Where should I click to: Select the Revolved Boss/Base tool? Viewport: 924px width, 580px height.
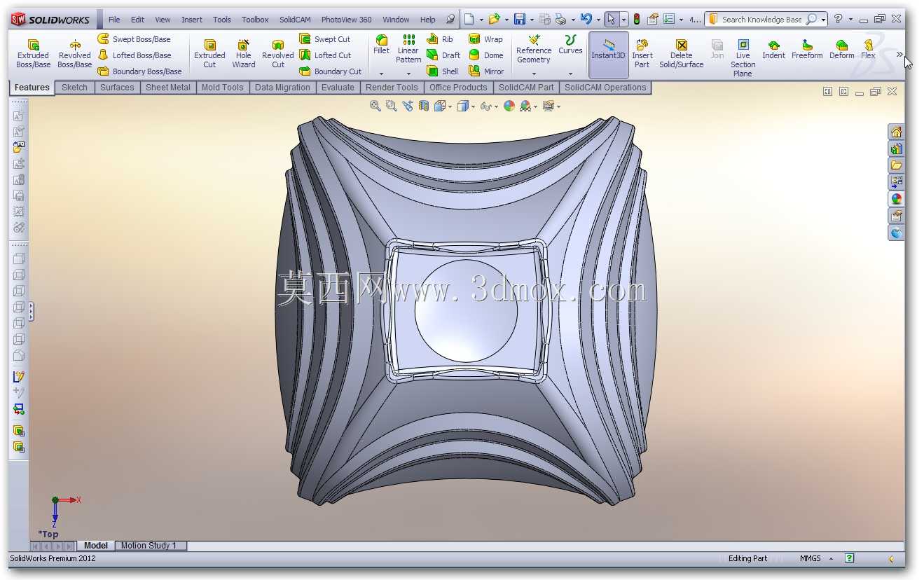(x=74, y=53)
